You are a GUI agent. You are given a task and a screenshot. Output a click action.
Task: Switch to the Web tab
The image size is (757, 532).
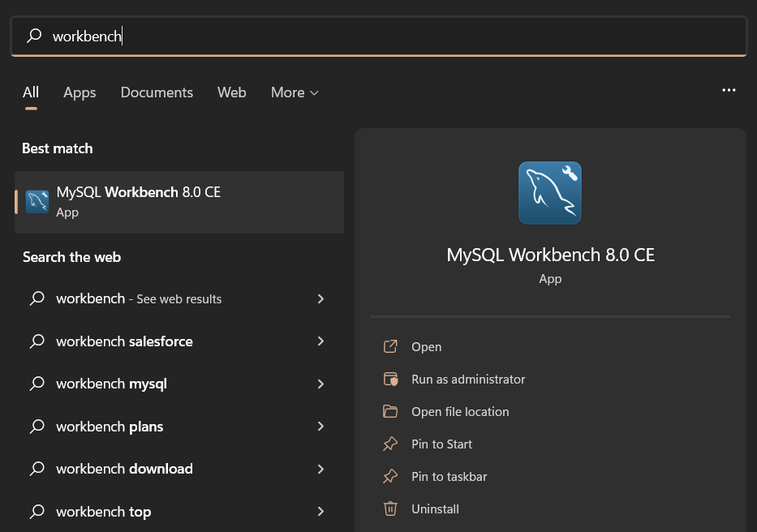pyautogui.click(x=232, y=92)
